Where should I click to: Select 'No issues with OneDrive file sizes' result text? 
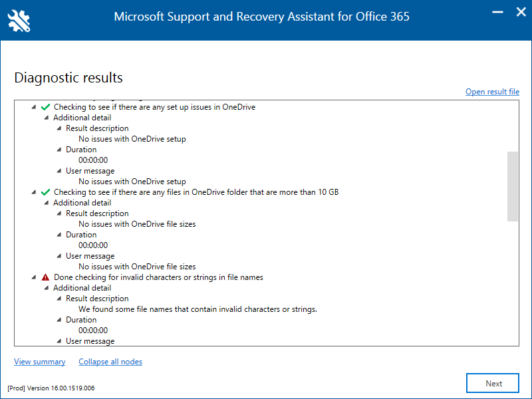point(137,224)
